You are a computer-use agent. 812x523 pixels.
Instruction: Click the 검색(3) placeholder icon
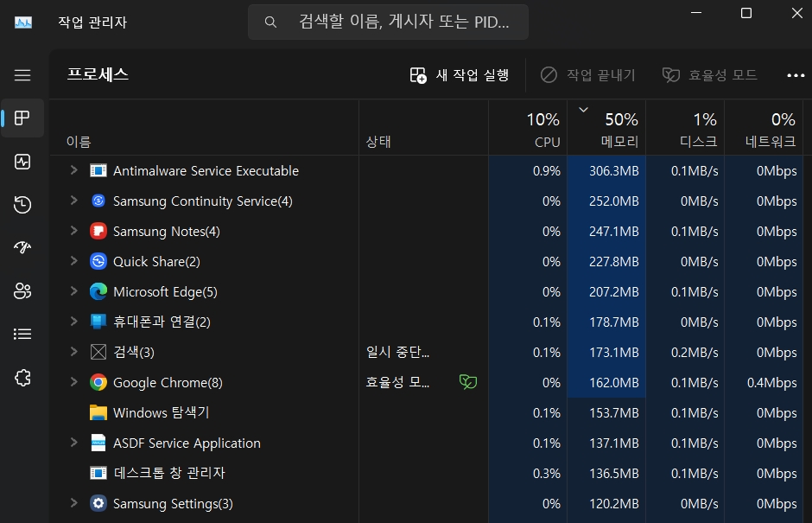tap(98, 352)
